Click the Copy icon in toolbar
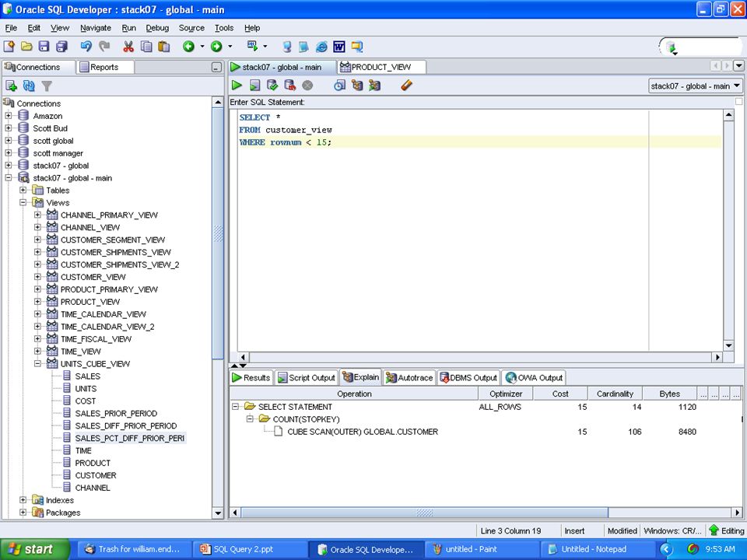 [146, 46]
